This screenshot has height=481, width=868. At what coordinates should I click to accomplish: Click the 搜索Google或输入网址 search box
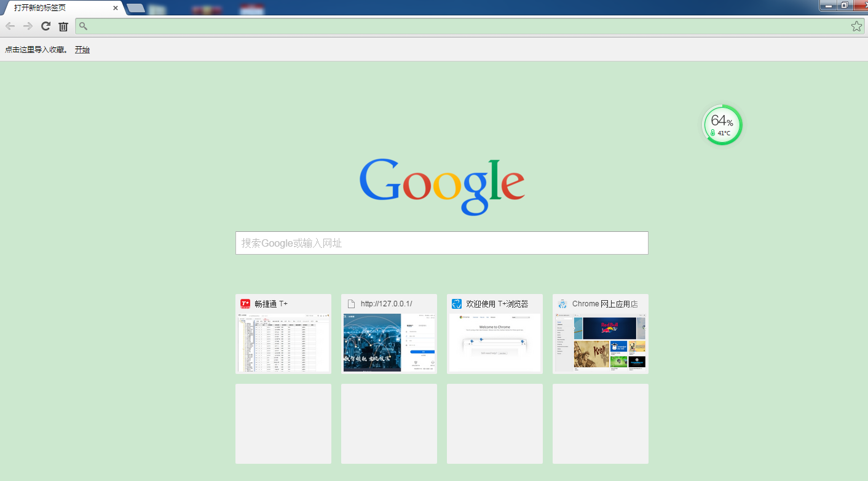pos(442,243)
